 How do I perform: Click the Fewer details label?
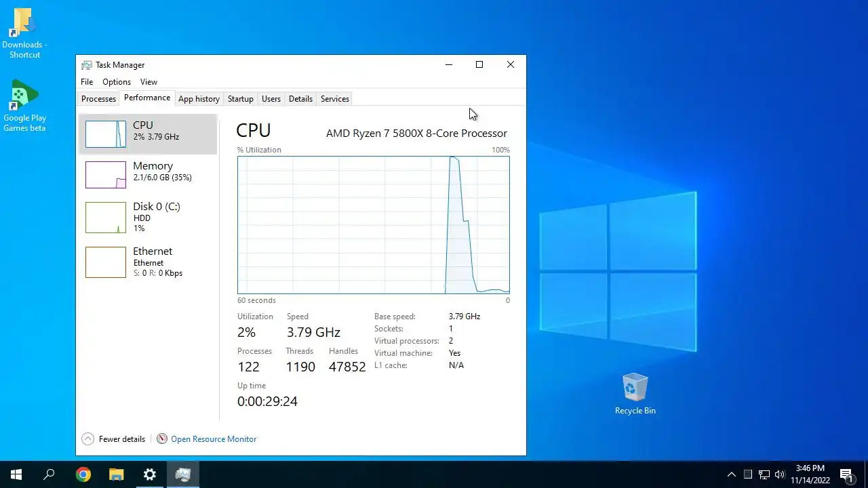[122, 439]
